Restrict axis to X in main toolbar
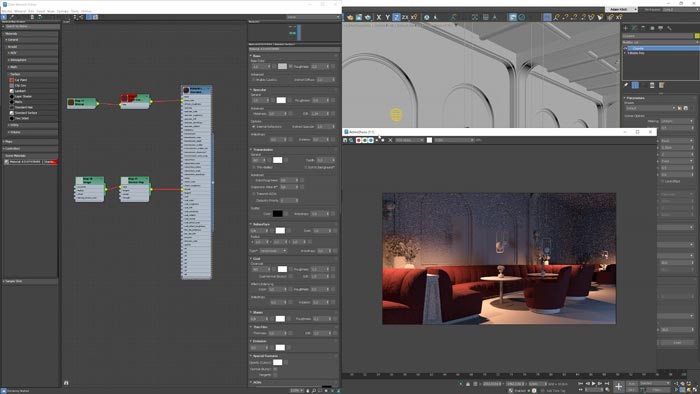 [379, 17]
